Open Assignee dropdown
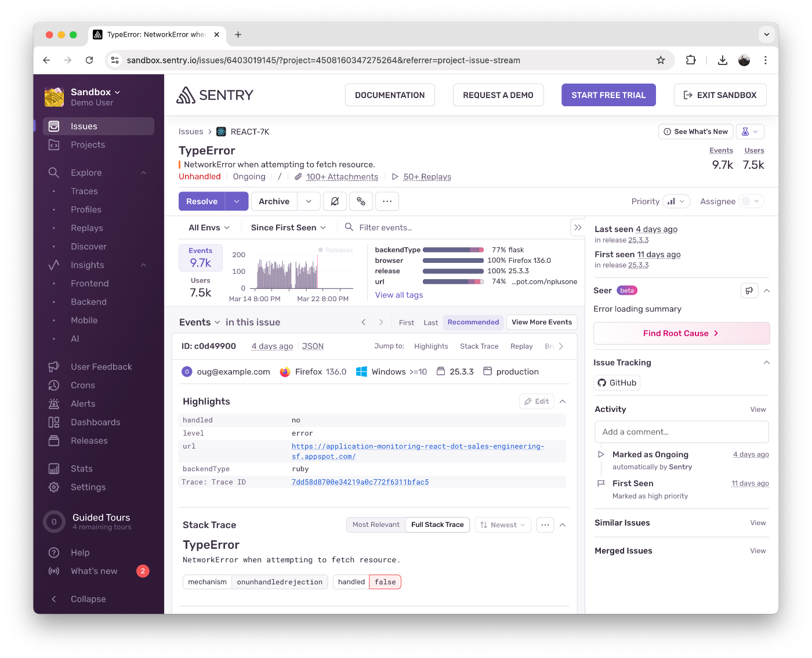This screenshot has height=658, width=812. coord(751,201)
